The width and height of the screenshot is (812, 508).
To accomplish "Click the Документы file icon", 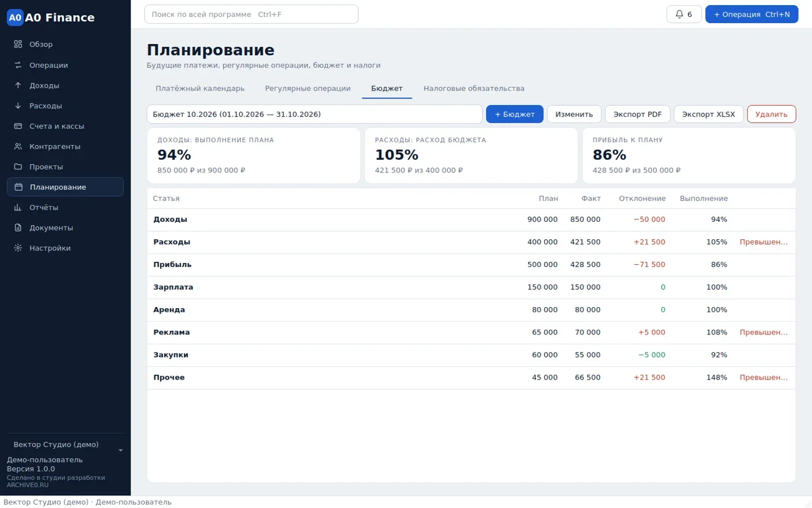I will click(18, 228).
